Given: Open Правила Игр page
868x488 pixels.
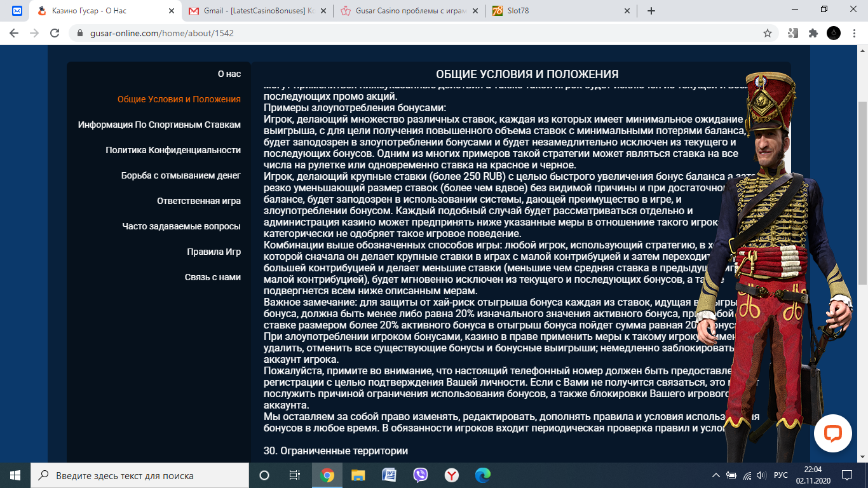Looking at the screenshot, I should coord(214,252).
